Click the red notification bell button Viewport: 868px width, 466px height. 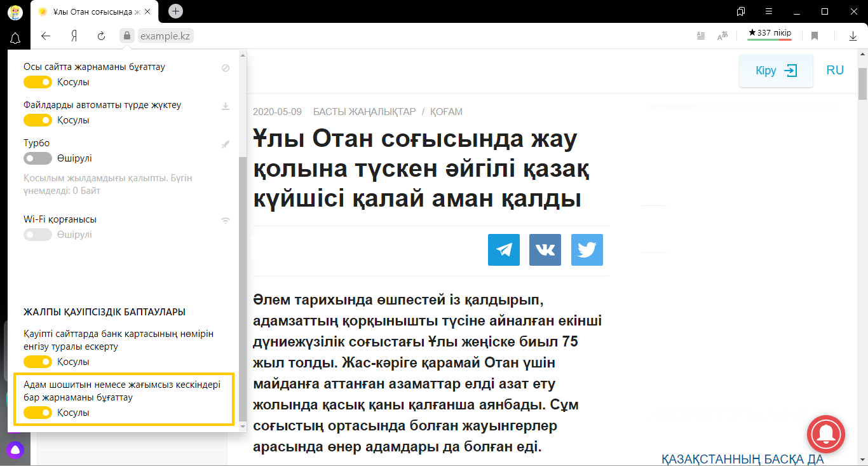(826, 434)
